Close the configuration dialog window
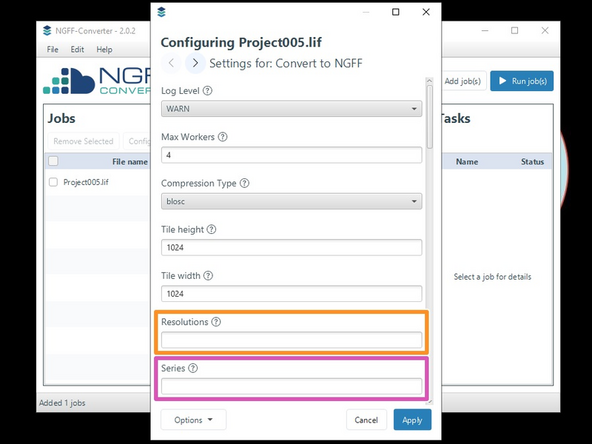This screenshot has width=592, height=444. [x=426, y=12]
